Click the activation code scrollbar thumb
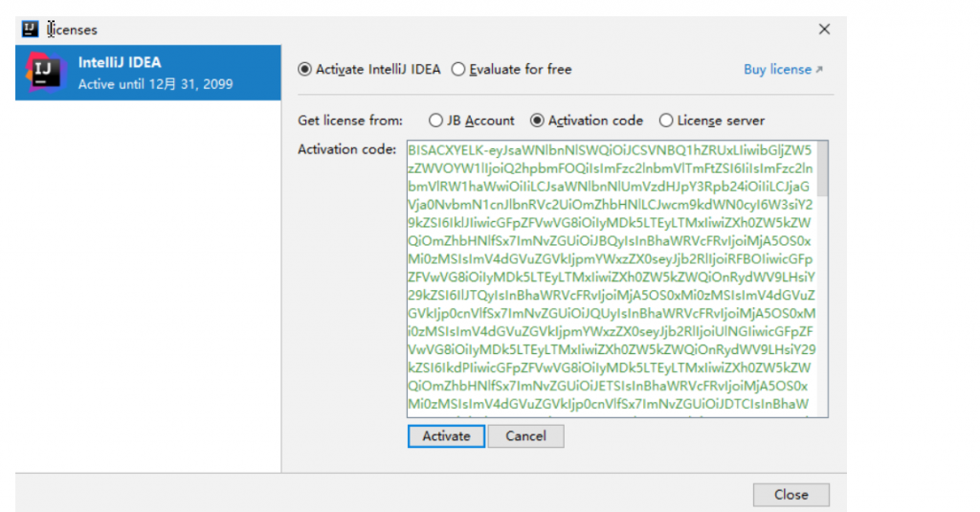The width and height of the screenshot is (980, 512). [822, 168]
